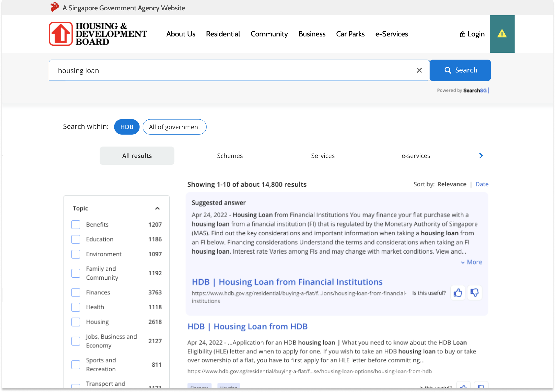This screenshot has height=392, width=555.
Task: Switch to the Schemes tab
Action: [x=230, y=156]
